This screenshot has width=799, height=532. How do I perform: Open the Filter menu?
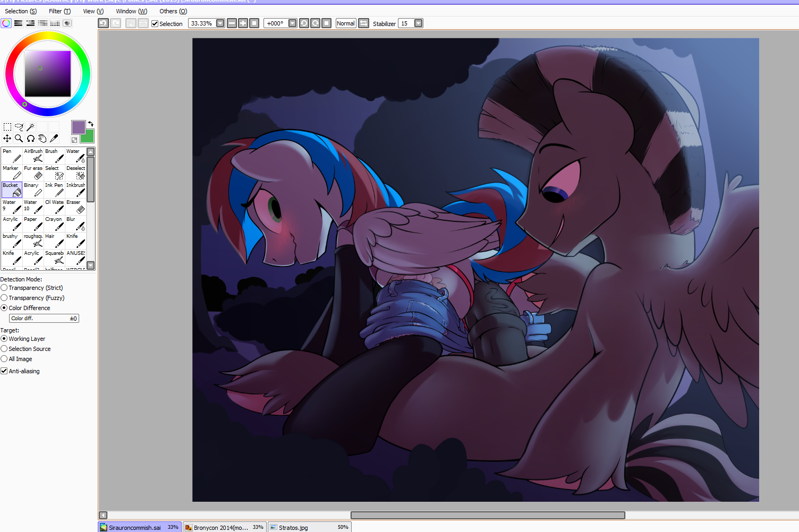[59, 11]
